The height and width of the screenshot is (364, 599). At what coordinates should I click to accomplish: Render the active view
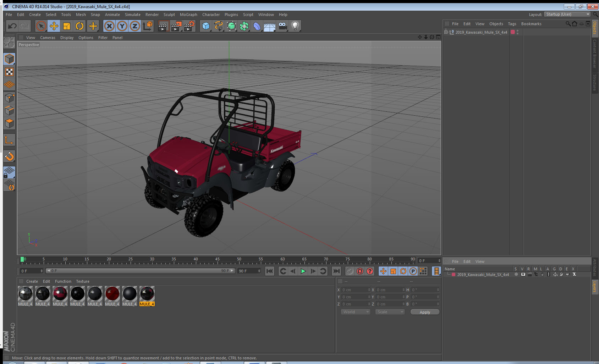[x=163, y=26]
